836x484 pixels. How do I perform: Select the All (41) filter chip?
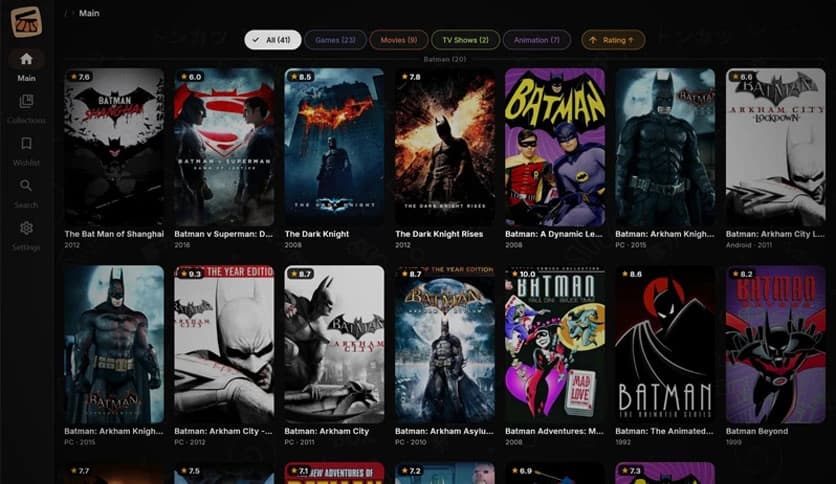[272, 40]
